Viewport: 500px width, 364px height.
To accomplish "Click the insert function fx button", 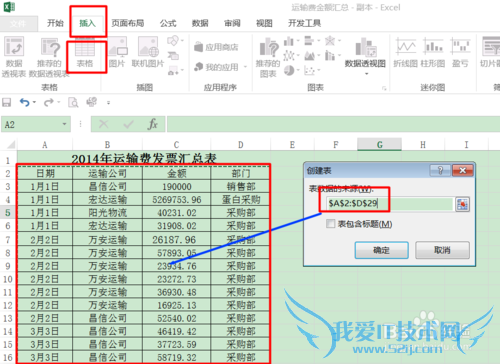I will [x=153, y=124].
